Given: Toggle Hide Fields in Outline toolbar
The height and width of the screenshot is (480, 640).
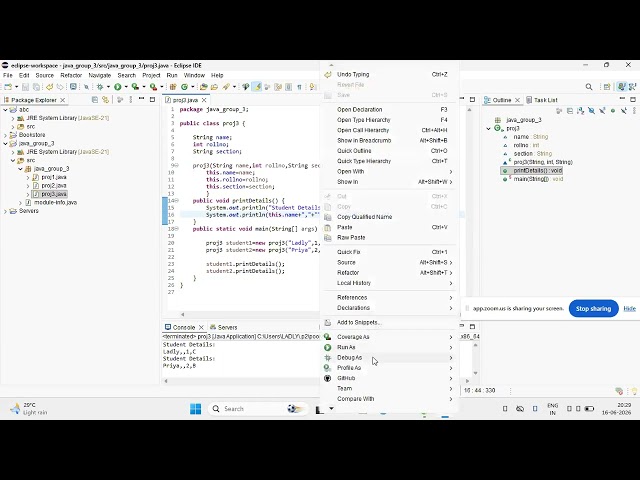Looking at the screenshot, I should (x=591, y=111).
